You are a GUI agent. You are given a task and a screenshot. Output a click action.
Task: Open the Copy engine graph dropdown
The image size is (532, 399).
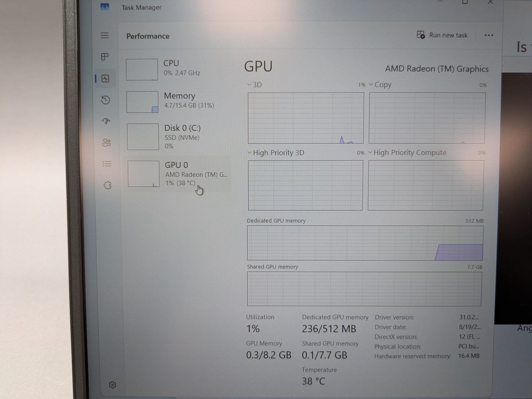371,85
